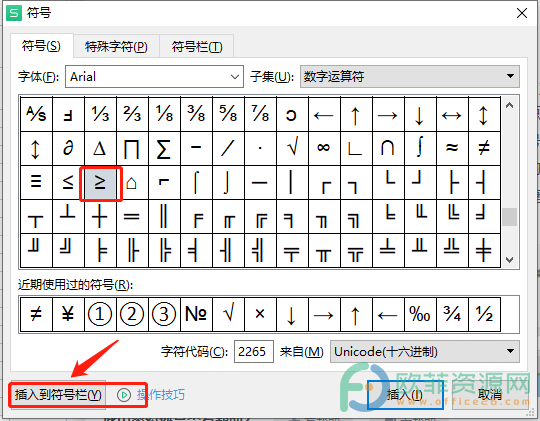The width and height of the screenshot is (540, 421).
Task: Pick the one-half ½ recent symbol
Action: tap(484, 314)
